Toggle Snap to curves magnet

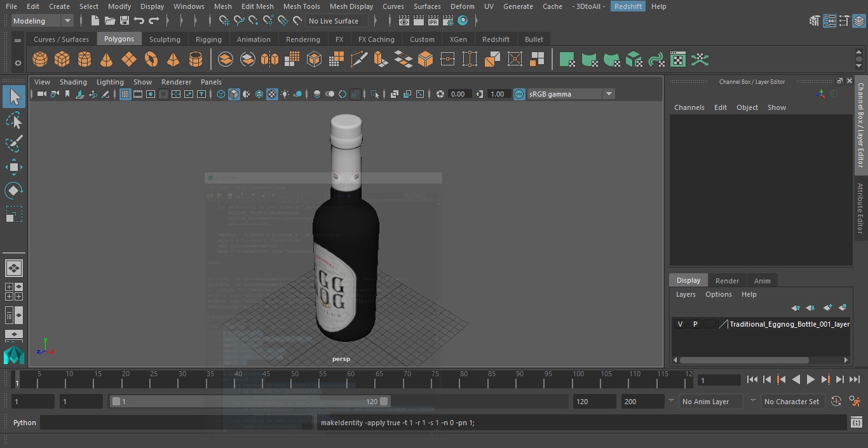(x=239, y=21)
